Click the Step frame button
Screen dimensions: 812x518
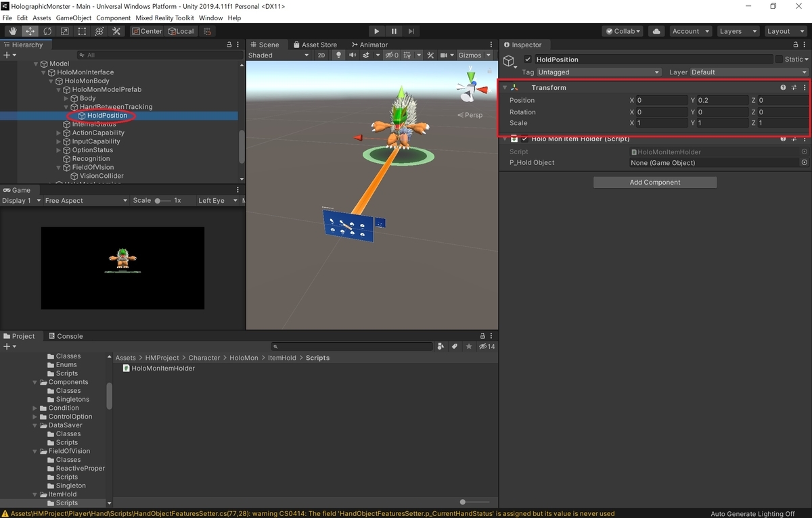point(411,31)
